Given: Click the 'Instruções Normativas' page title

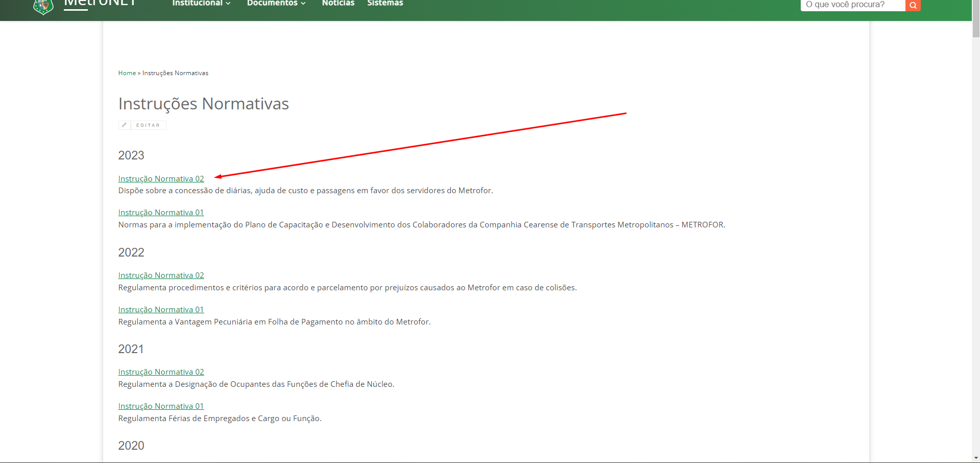Looking at the screenshot, I should (203, 104).
